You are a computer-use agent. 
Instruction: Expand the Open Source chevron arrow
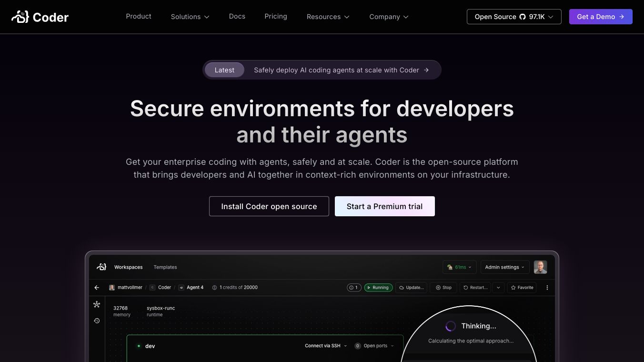click(551, 17)
